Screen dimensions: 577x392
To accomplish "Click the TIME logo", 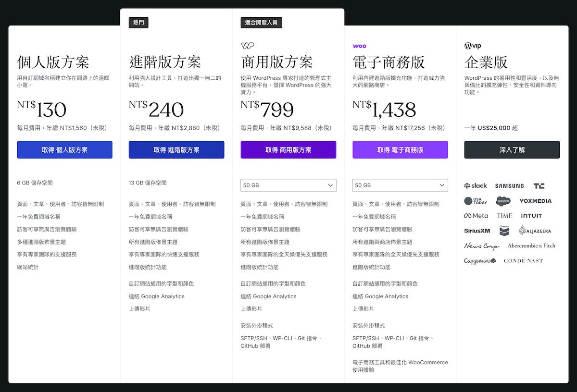I will [504, 215].
